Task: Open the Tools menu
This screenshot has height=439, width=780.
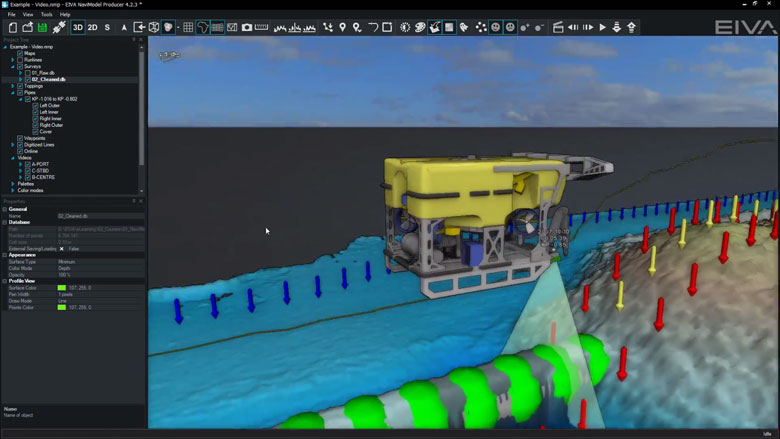Action: (x=46, y=14)
